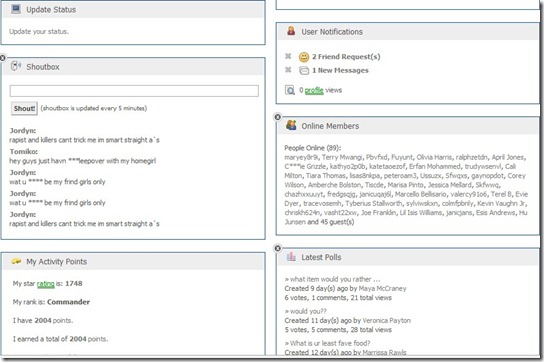
Task: Click online member Tiara Thomas
Action: click(x=326, y=176)
